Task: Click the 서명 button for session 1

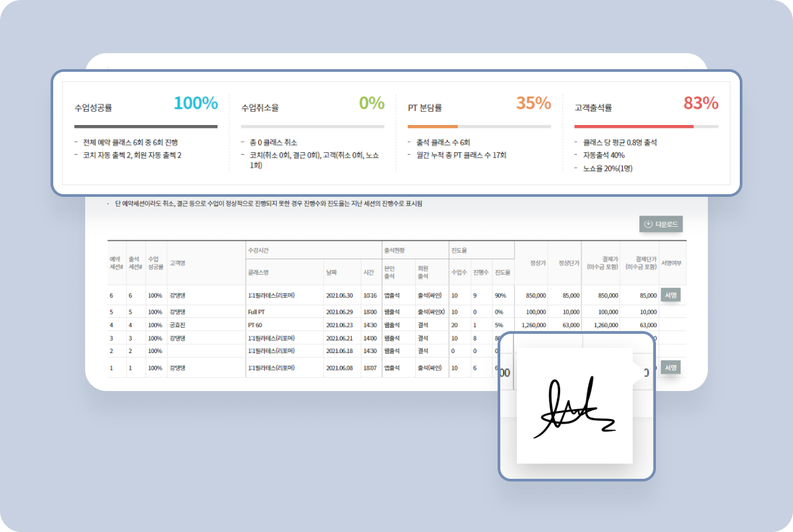Action: click(671, 368)
